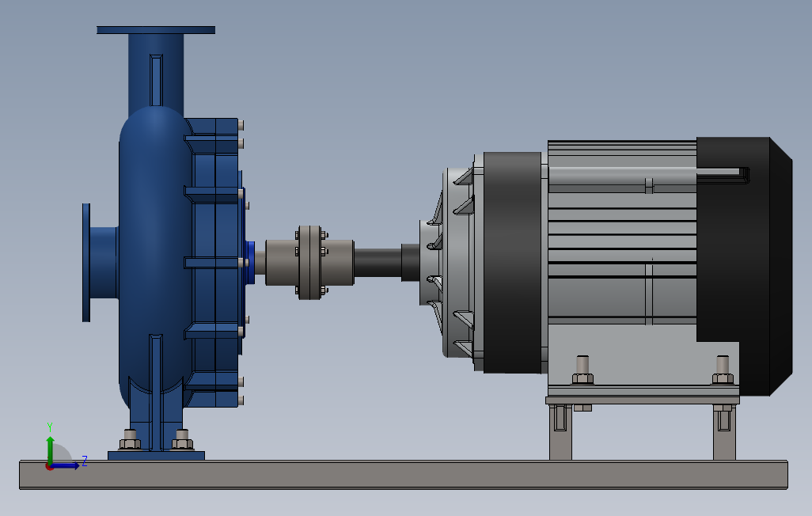The height and width of the screenshot is (516, 812).
Task: Select the right motor foot mounting bolt
Action: point(723,370)
